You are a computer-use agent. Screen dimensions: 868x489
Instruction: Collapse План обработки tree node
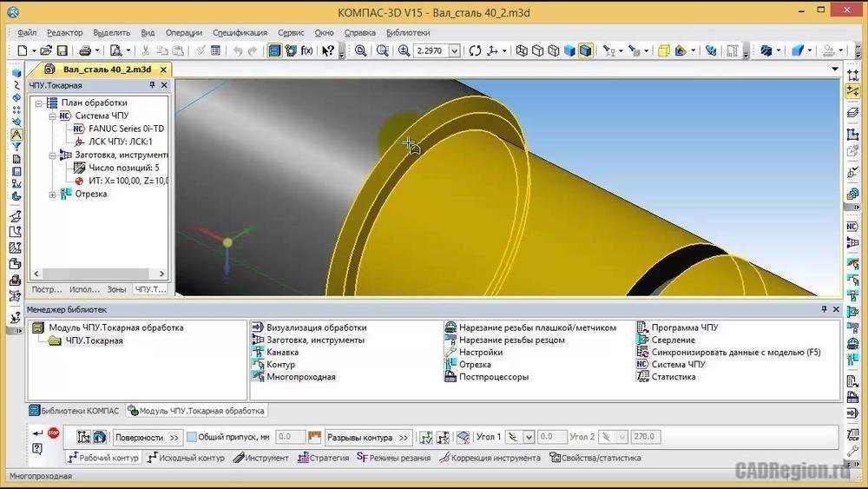pos(39,103)
